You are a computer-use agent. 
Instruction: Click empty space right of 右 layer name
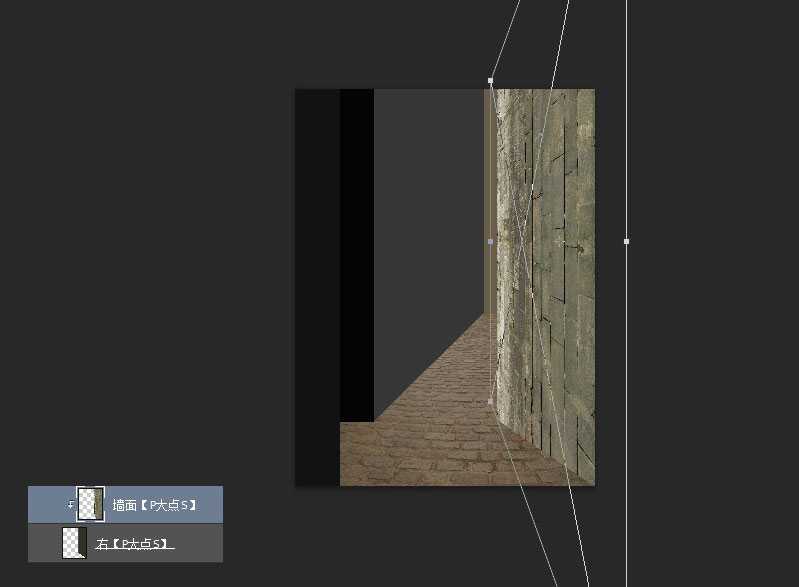200,544
